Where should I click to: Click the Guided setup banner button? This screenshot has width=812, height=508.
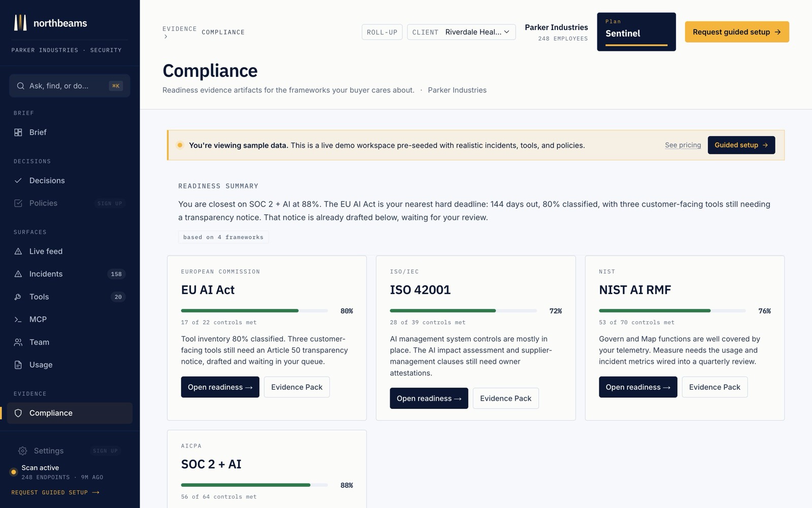click(741, 145)
